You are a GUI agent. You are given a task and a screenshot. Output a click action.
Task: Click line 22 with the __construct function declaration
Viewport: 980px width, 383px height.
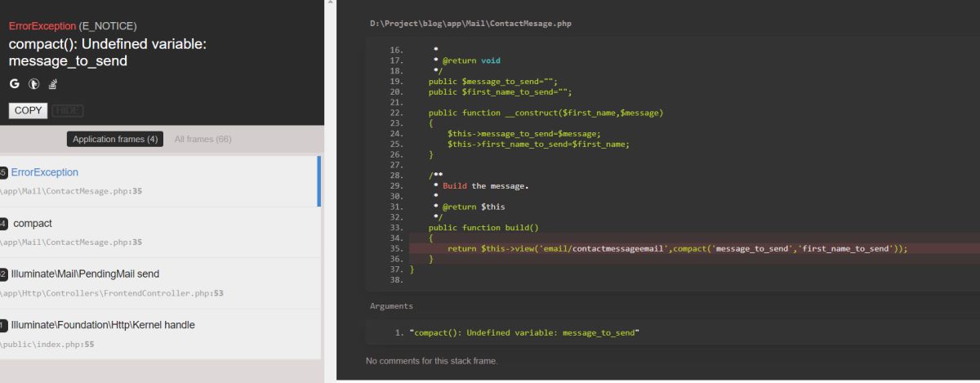click(546, 113)
